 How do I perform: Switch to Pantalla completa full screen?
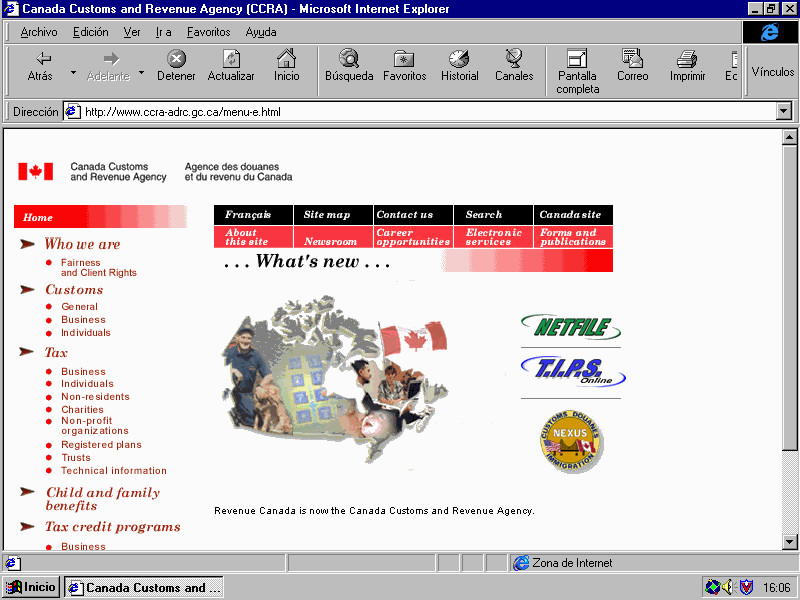click(577, 71)
